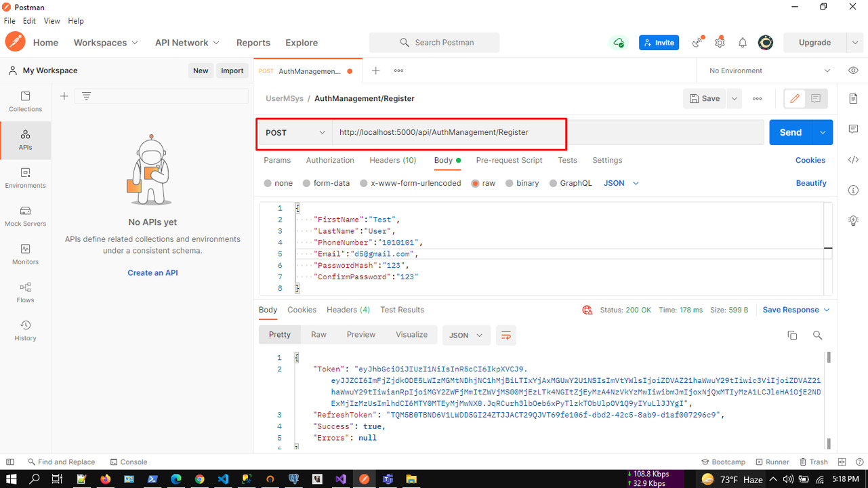This screenshot has width=868, height=488.
Task: Open Collections in the left sidebar
Action: point(25,102)
